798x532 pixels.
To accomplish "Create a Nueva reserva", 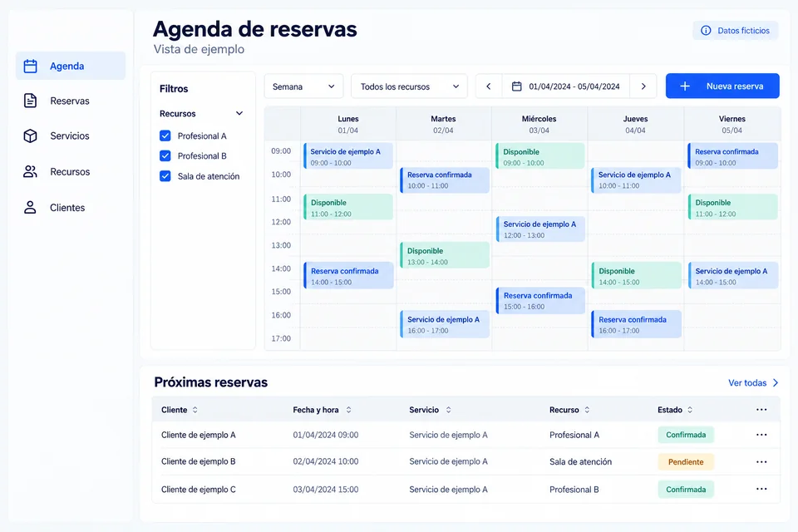I will (x=722, y=86).
